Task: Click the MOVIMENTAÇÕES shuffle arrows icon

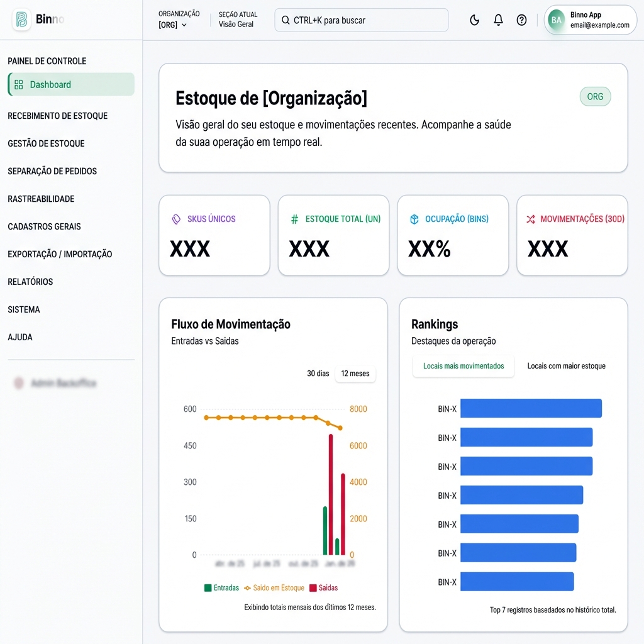Action: pyautogui.click(x=533, y=219)
